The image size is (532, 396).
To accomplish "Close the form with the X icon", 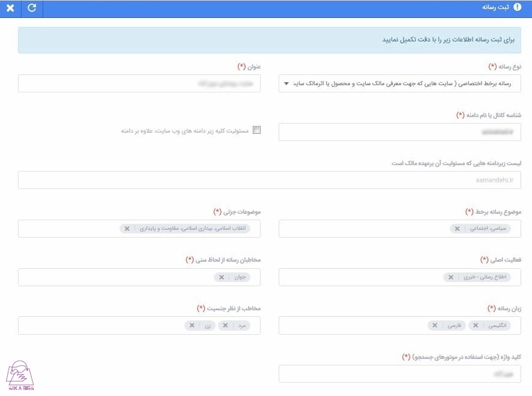I will 10,8.
